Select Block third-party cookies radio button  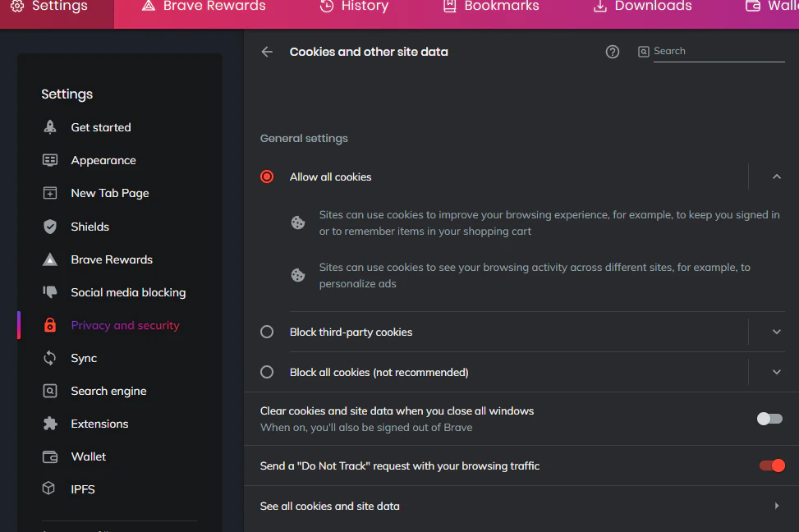(x=267, y=332)
